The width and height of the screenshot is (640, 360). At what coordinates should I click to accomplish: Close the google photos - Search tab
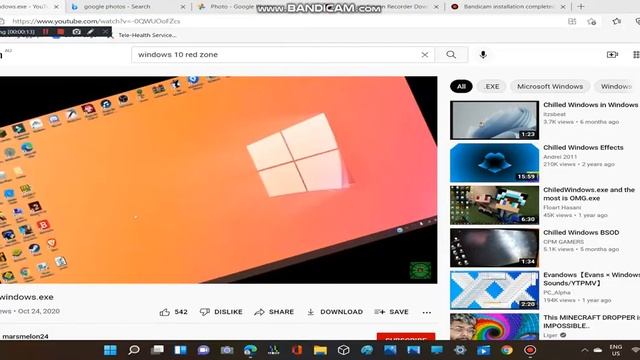(x=183, y=7)
